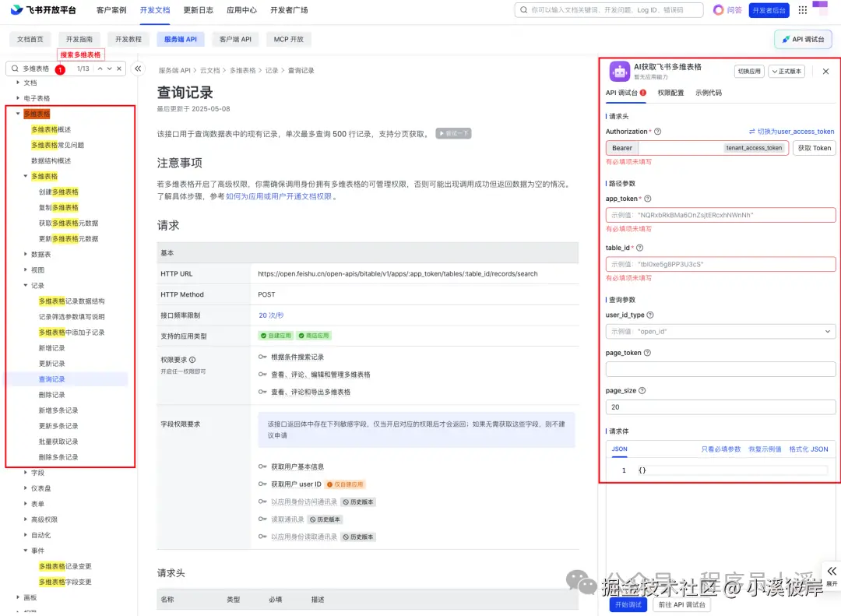Switch to 开发指南 tab
Viewport: 841px width, 616px height.
tap(79, 39)
